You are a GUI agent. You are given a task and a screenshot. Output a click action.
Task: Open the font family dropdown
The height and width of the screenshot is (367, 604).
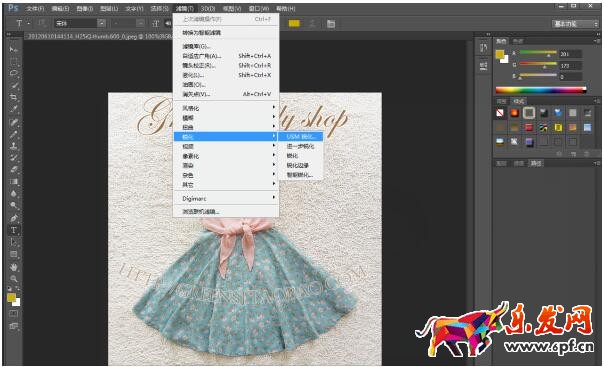tap(101, 23)
